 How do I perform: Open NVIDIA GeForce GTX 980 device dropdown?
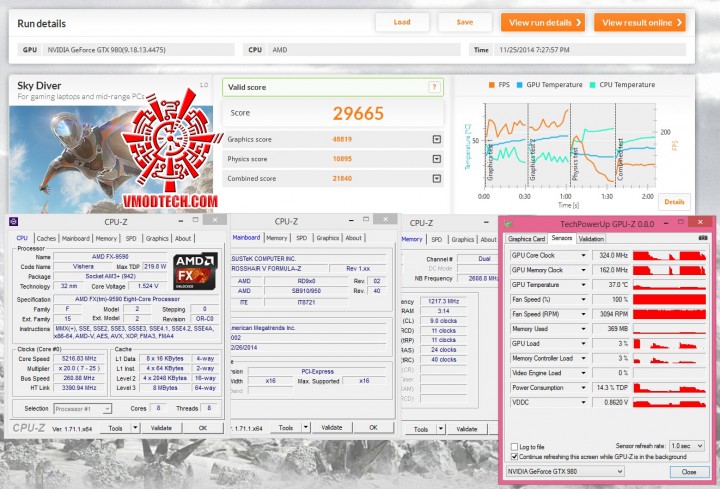[565, 471]
